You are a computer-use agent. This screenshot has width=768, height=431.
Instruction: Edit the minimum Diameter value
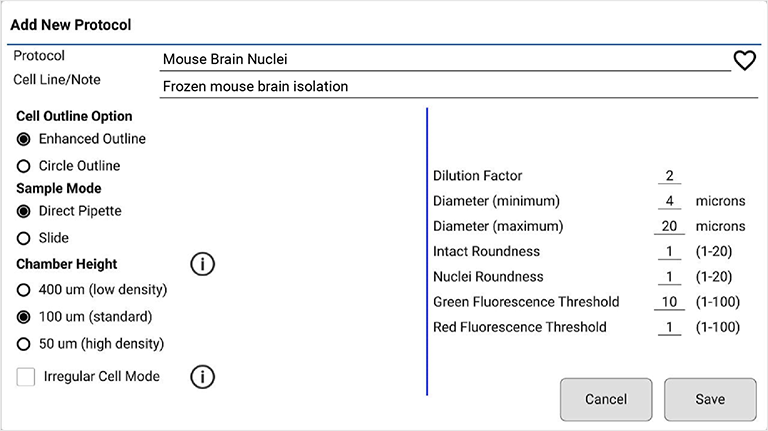pos(669,201)
